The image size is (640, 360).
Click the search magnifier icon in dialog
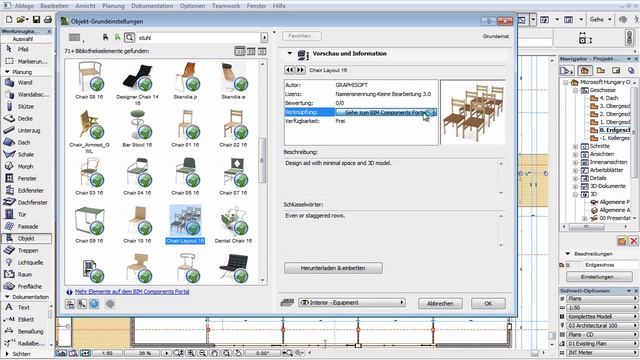(x=129, y=38)
